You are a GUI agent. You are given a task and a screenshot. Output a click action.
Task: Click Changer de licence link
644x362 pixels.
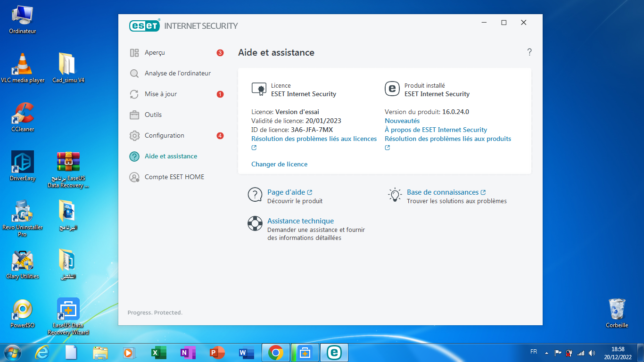280,164
